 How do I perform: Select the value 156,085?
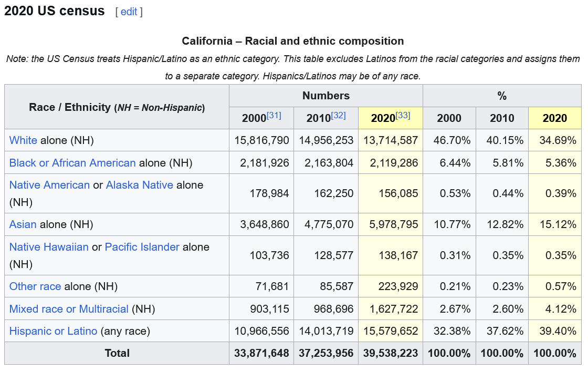pyautogui.click(x=398, y=193)
